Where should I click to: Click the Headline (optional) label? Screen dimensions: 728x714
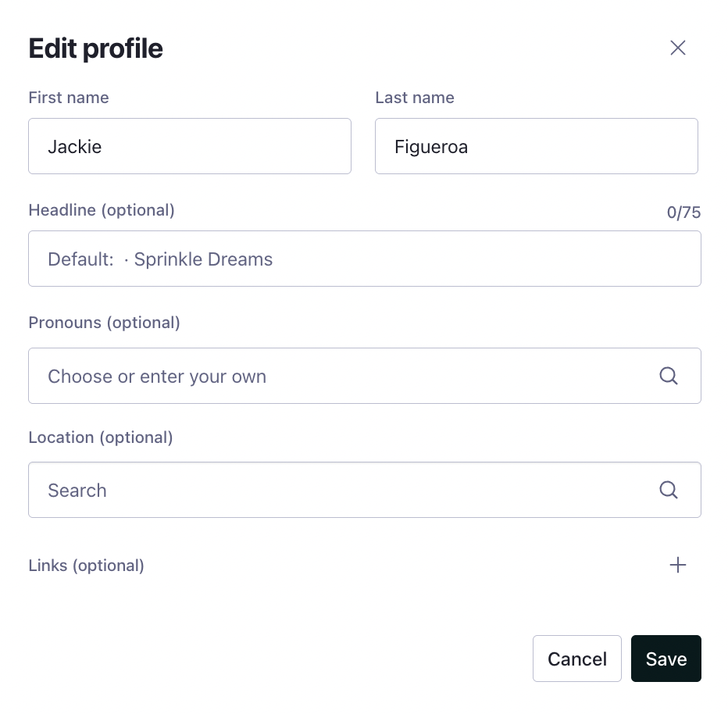pyautogui.click(x=102, y=210)
